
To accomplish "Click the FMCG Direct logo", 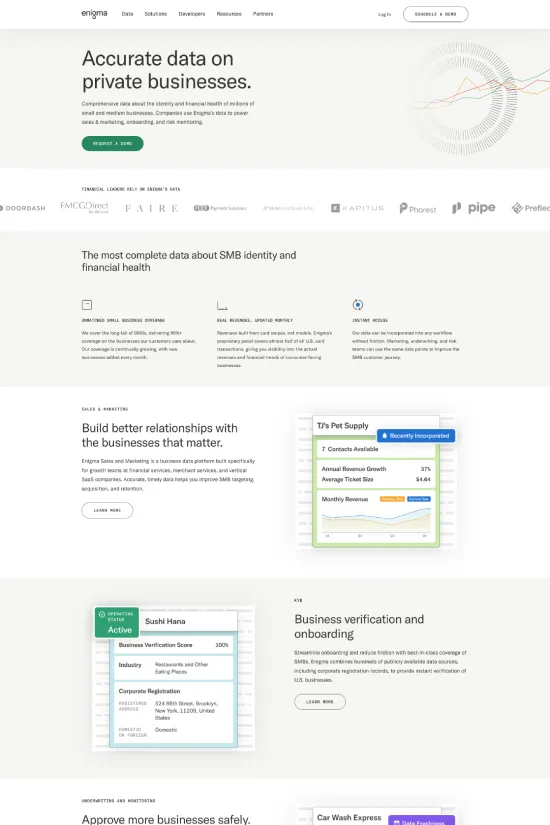I will click(x=84, y=207).
